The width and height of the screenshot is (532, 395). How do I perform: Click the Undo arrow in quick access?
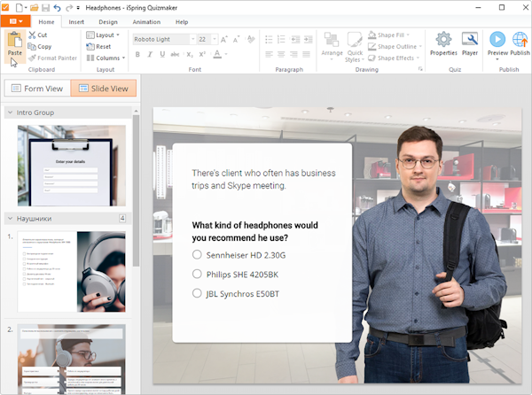[x=58, y=7]
